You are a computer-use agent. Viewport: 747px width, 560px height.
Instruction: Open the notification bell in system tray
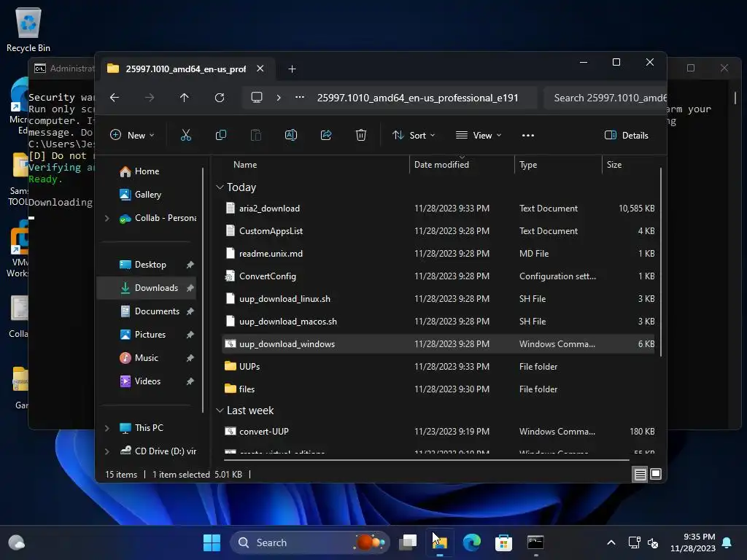[x=727, y=542]
